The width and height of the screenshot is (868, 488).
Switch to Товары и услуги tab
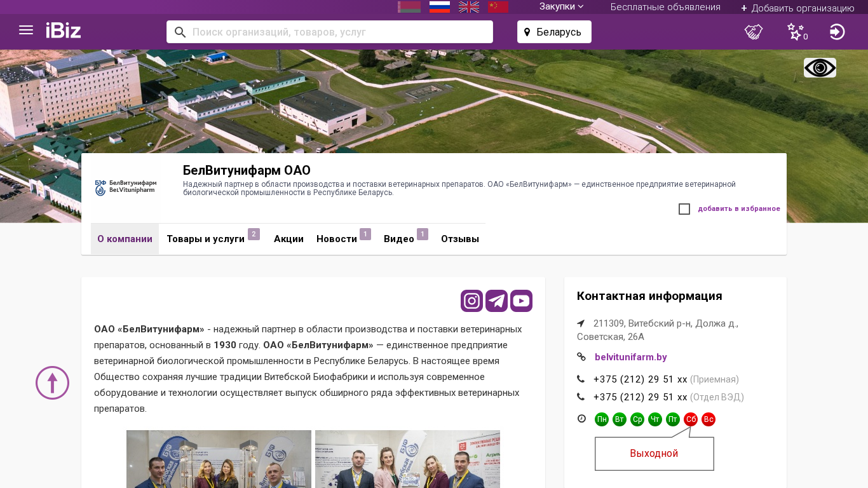point(206,239)
